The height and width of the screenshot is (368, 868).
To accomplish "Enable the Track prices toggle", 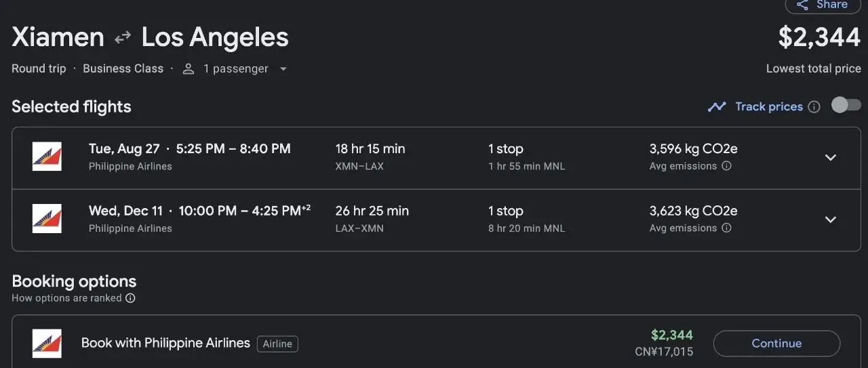I will click(x=846, y=105).
